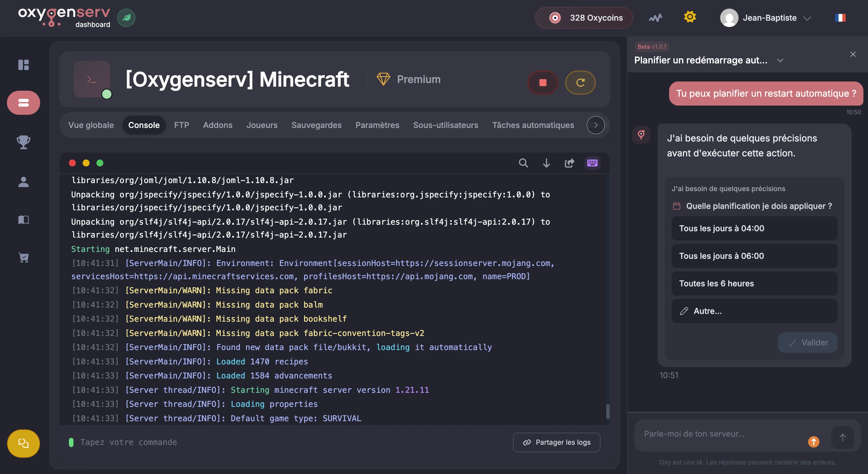Toggle the theme with the sun icon
Image resolution: width=868 pixels, height=474 pixels.
[x=690, y=17]
